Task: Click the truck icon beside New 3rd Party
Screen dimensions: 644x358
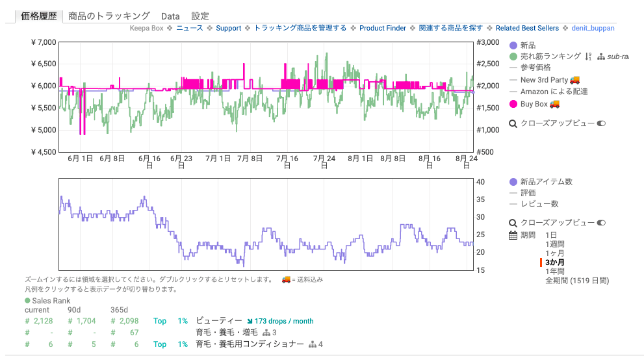Action: pos(574,80)
